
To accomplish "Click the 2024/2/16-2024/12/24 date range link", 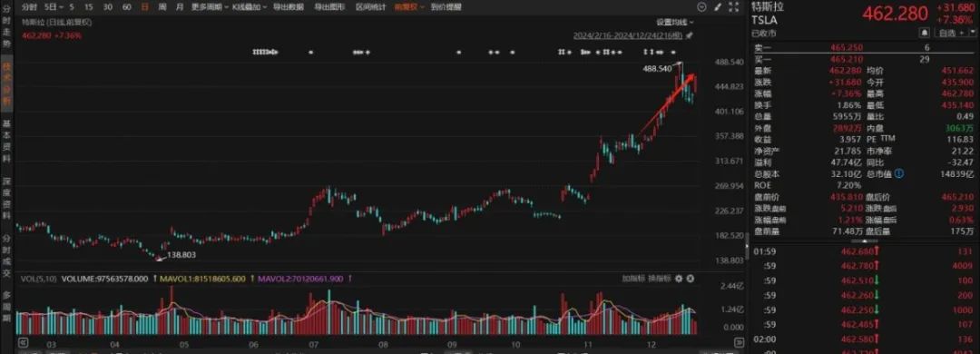I will coord(628,35).
